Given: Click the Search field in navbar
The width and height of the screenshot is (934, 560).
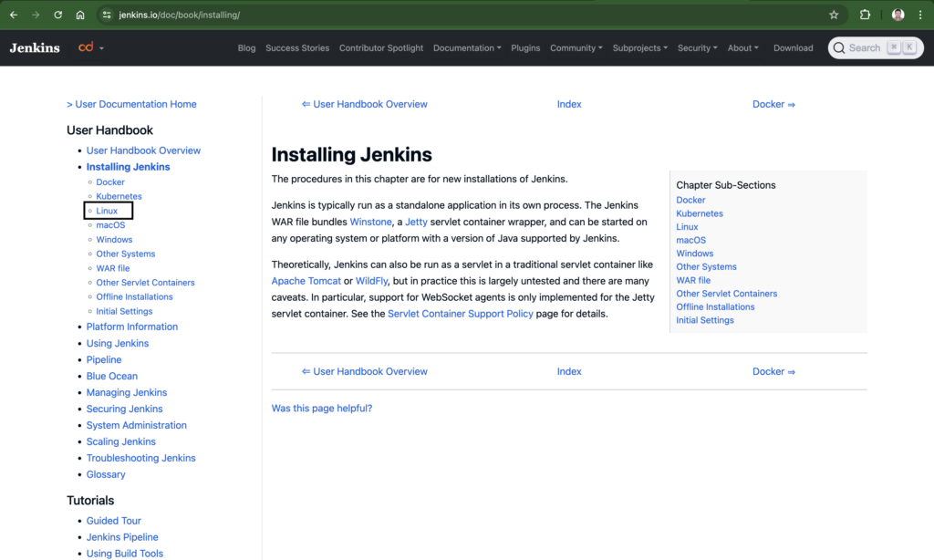Looking at the screenshot, I should coord(876,47).
